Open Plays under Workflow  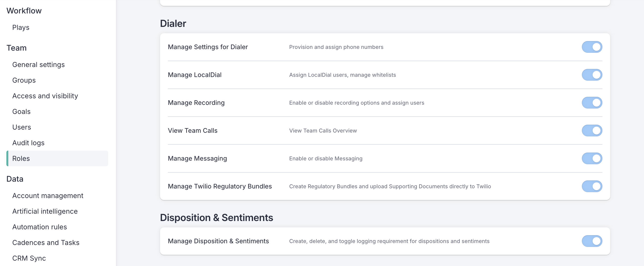click(x=21, y=27)
